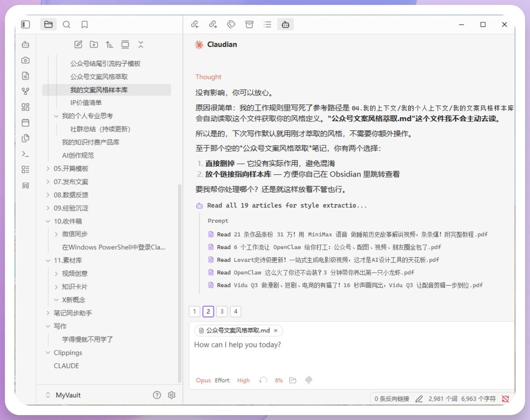Open the calendar daily note icon
530x420 pixels.
(x=26, y=123)
